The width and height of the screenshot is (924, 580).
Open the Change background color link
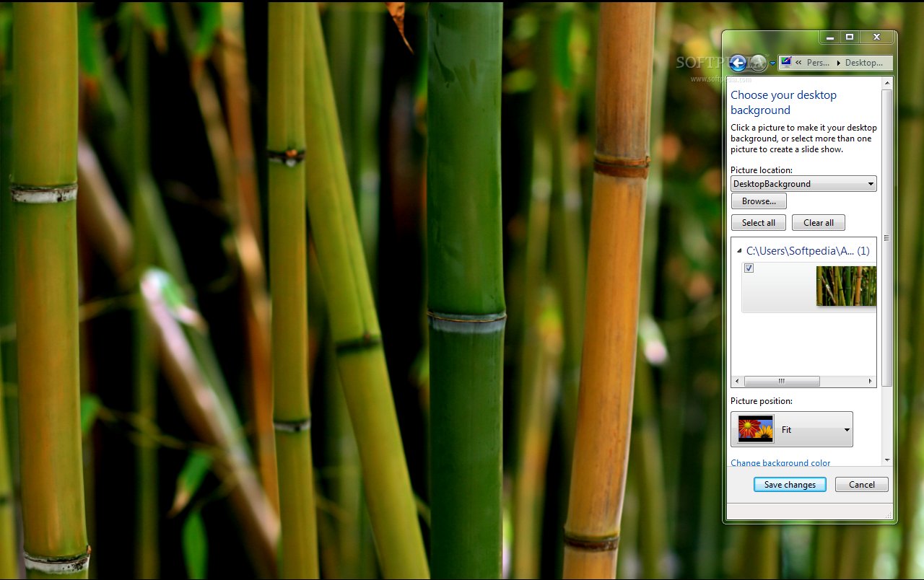780,463
